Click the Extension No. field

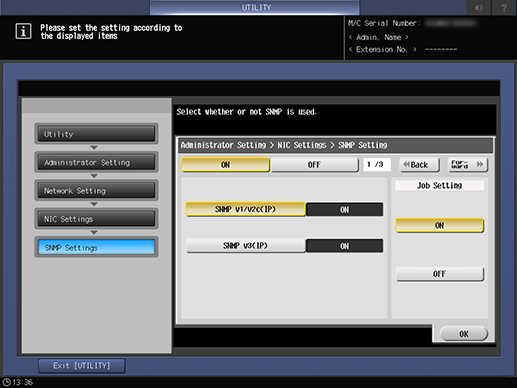(x=403, y=50)
